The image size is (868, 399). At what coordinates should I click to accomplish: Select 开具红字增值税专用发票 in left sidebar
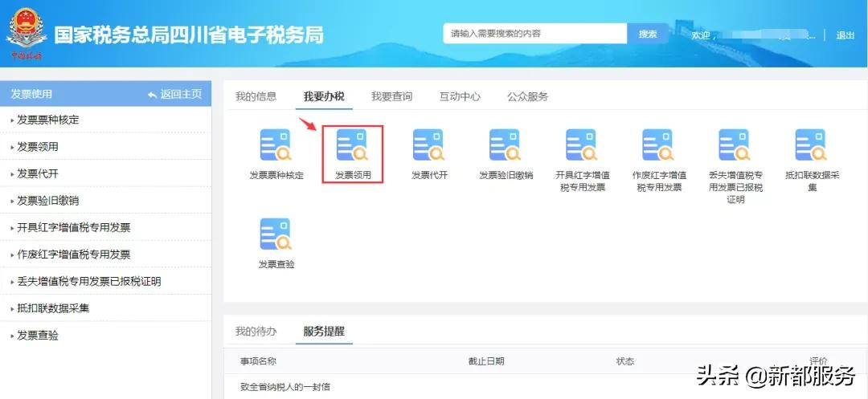click(x=105, y=228)
